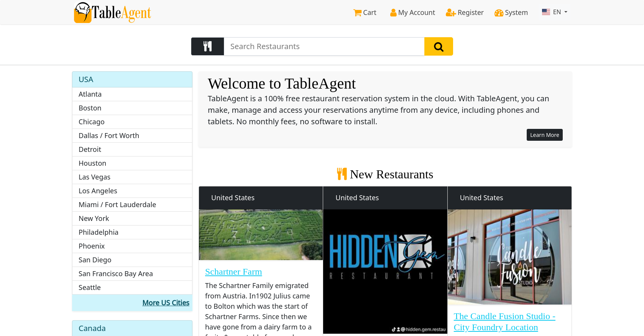Choose Houston in the city list

click(x=132, y=163)
